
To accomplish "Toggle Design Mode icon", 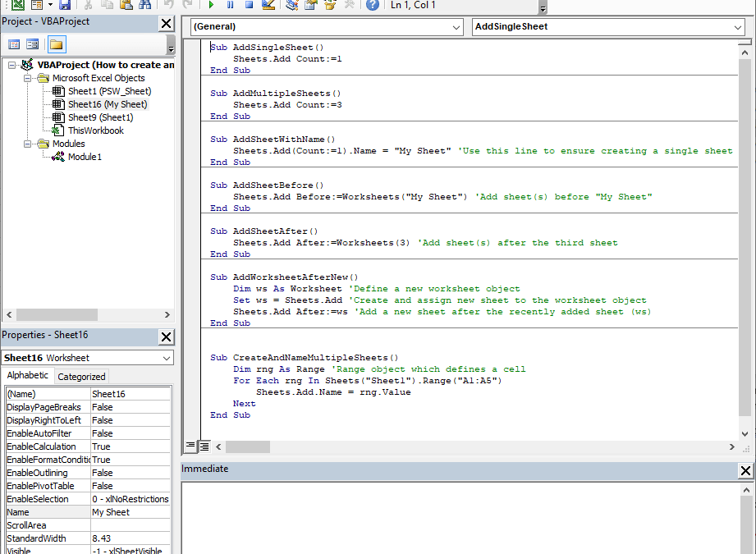I will click(x=268, y=4).
